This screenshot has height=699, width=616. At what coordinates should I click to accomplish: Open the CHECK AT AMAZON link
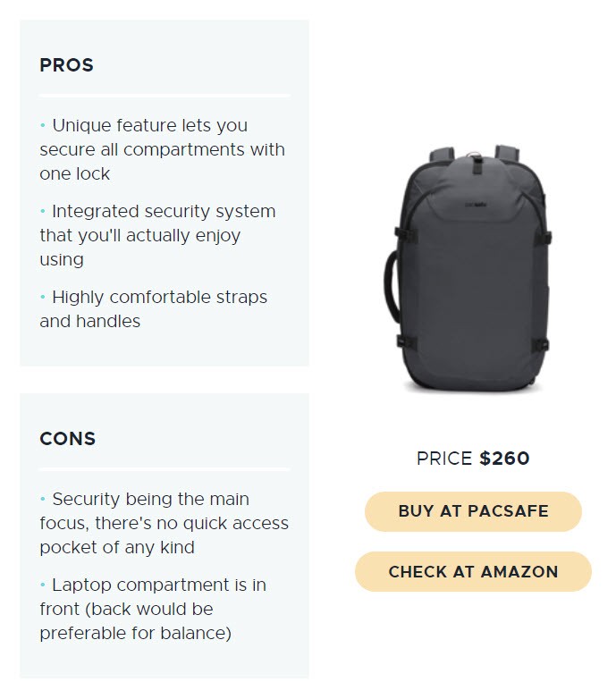click(x=473, y=572)
